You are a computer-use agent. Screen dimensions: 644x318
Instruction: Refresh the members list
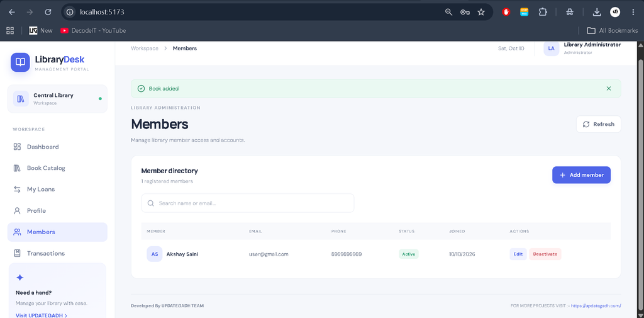[x=599, y=124]
